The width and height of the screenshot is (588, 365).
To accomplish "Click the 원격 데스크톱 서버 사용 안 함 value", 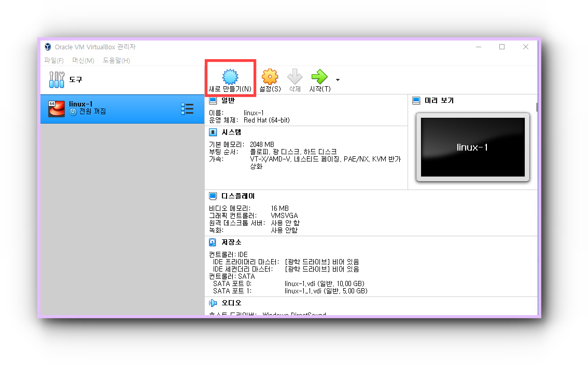I will click(x=285, y=223).
